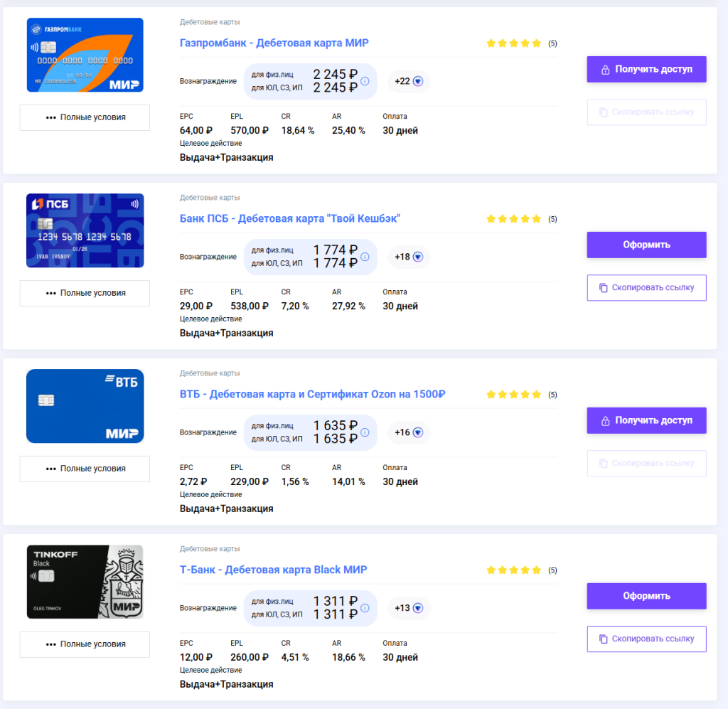
Task: Click the Tinkoff Black card image
Action: pyautogui.click(x=85, y=582)
